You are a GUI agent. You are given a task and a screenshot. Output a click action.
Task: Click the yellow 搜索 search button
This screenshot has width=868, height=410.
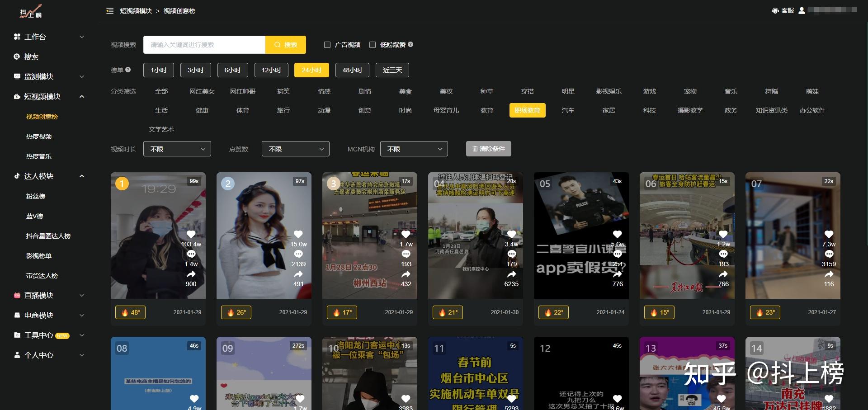[286, 45]
